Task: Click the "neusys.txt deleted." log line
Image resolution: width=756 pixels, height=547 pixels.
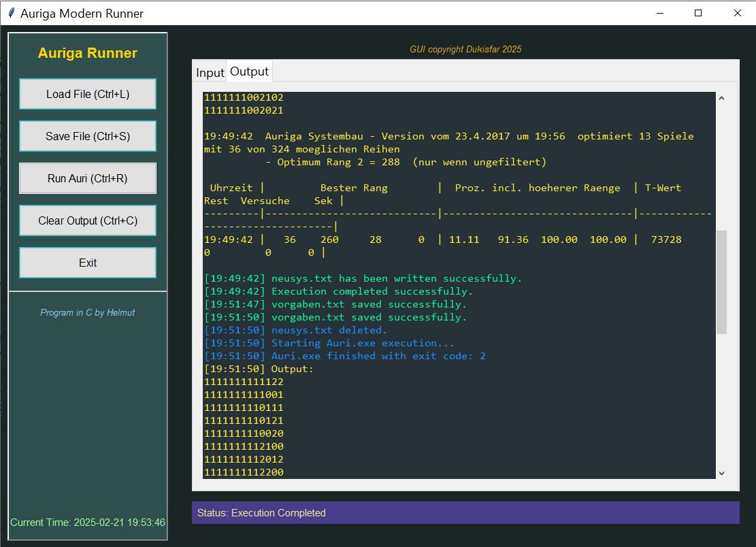Action: click(x=295, y=330)
